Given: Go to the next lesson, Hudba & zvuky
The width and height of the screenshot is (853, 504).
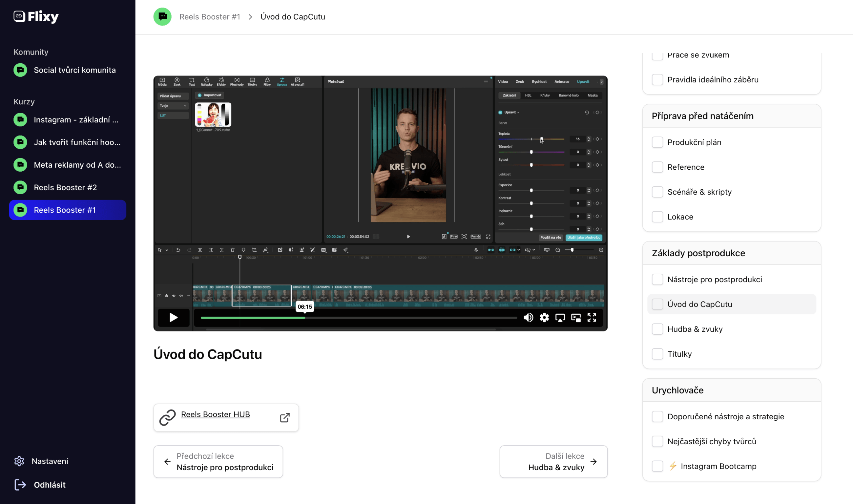Looking at the screenshot, I should point(553,462).
